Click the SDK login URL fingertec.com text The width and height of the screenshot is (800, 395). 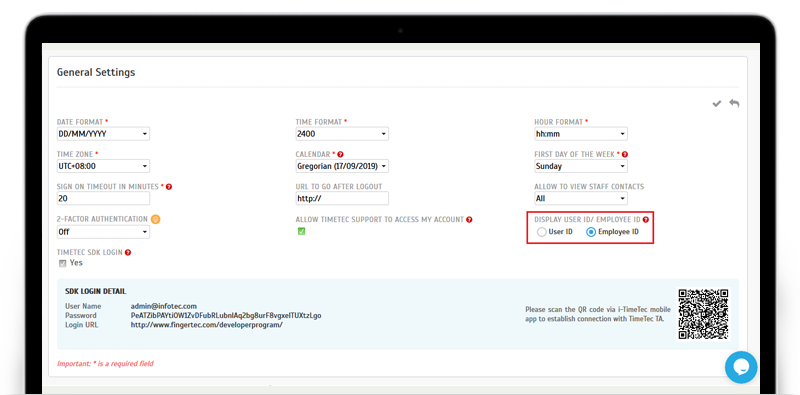207,325
